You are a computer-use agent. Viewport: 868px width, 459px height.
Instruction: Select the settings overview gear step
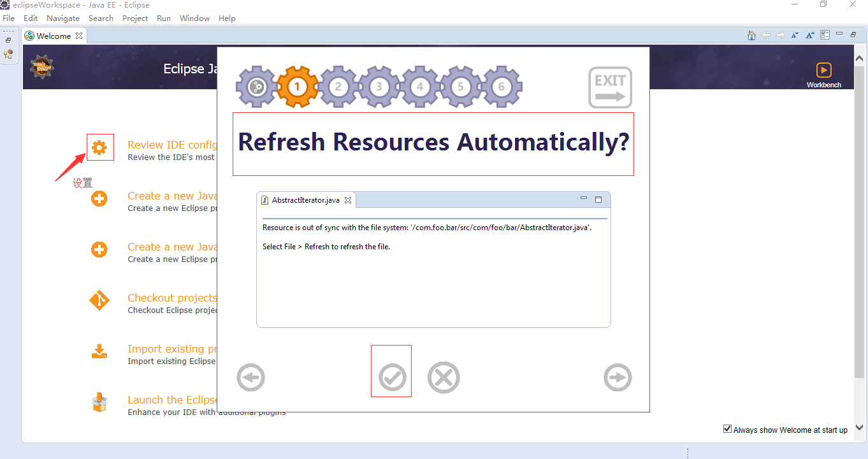click(256, 86)
